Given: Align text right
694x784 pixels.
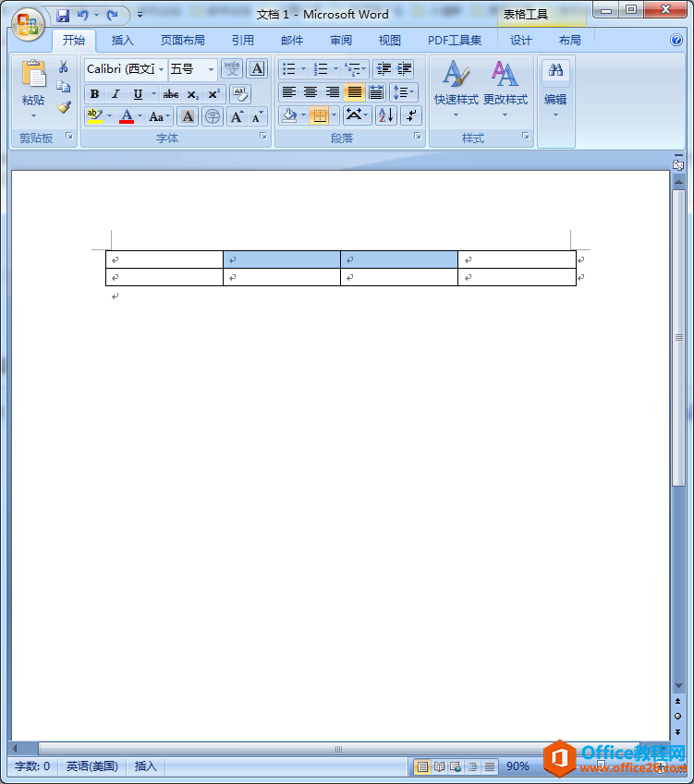Looking at the screenshot, I should point(333,92).
